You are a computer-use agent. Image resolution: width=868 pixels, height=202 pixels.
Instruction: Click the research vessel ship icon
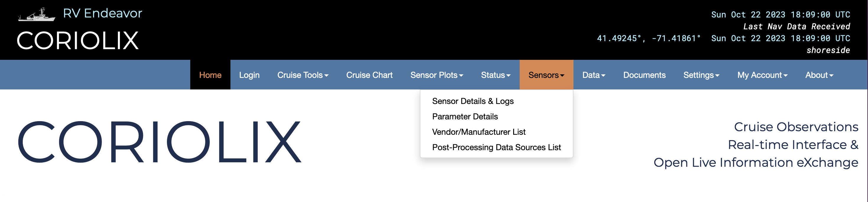pyautogui.click(x=36, y=15)
